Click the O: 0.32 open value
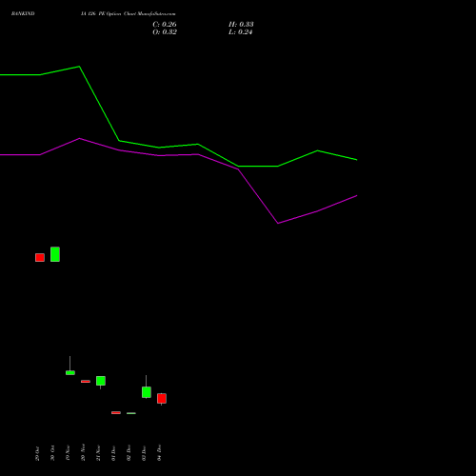This screenshot has height=476, width=476. pyautogui.click(x=165, y=32)
